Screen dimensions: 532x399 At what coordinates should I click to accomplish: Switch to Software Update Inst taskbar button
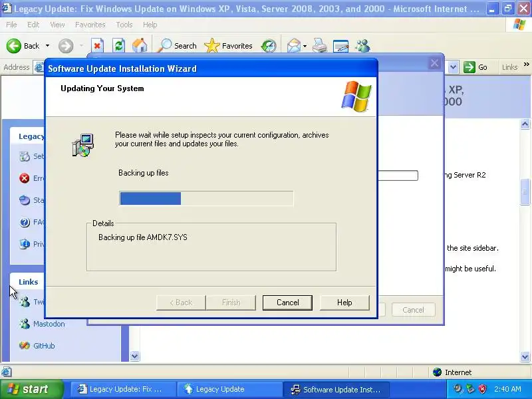(x=336, y=389)
